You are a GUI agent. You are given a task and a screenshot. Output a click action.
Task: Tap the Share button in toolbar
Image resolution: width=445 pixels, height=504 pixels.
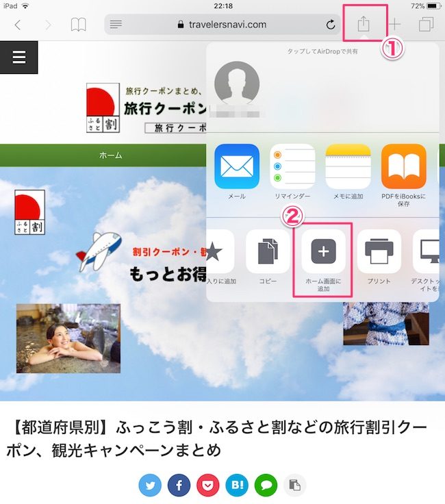(x=364, y=24)
